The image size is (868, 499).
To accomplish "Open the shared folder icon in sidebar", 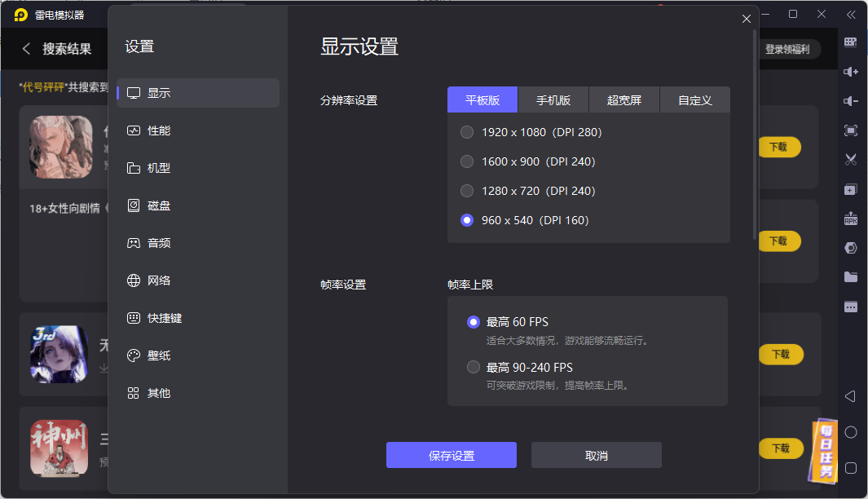I will coord(850,277).
